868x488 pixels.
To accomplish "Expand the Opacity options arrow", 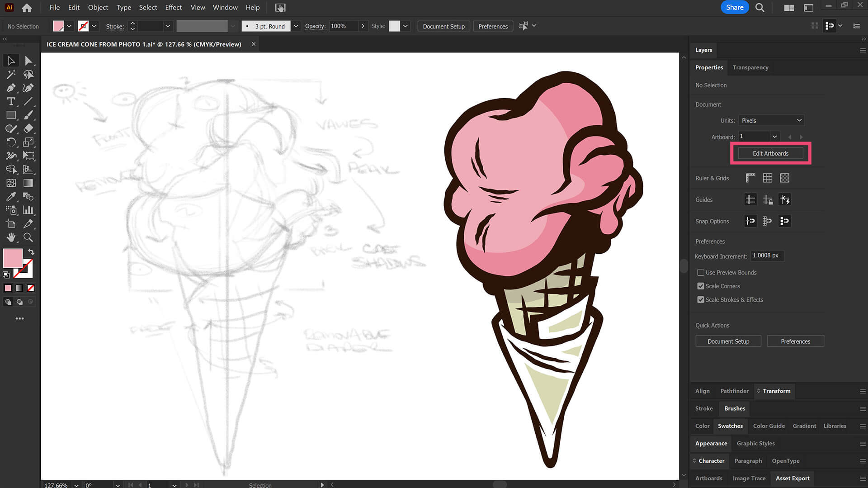I will [363, 26].
